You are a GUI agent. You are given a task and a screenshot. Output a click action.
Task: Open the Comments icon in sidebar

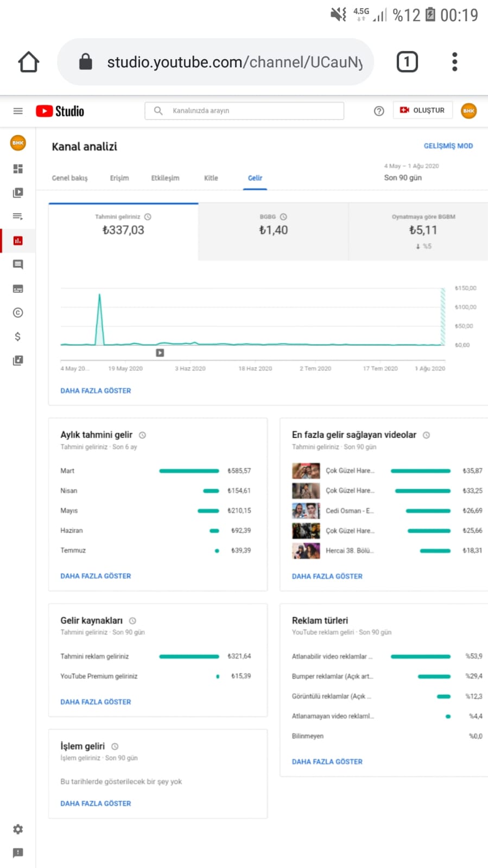[x=18, y=264]
